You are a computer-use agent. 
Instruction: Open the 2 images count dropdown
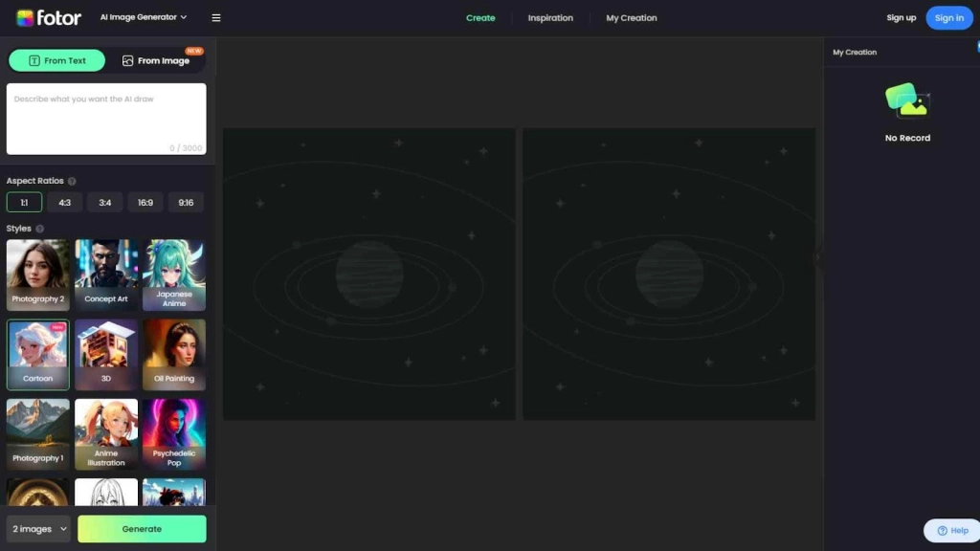[x=39, y=529]
